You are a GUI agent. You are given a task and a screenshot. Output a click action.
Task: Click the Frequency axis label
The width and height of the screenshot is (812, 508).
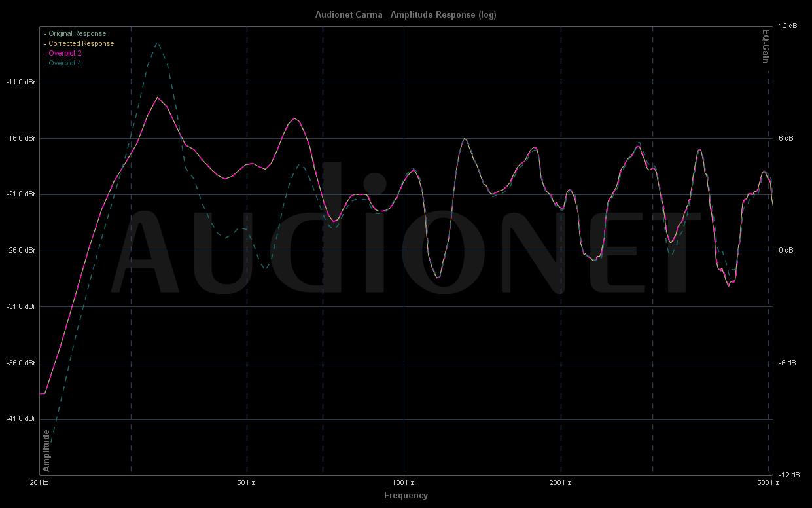point(406,495)
